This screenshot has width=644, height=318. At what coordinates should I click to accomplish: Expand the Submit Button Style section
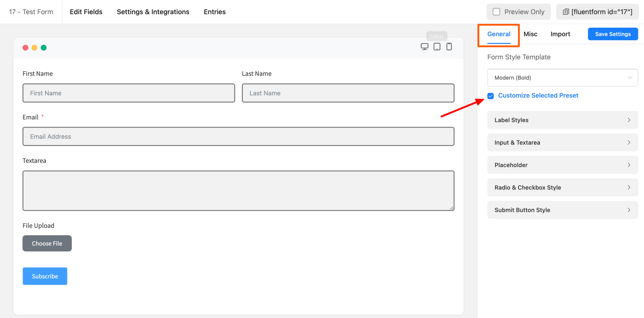tap(562, 210)
